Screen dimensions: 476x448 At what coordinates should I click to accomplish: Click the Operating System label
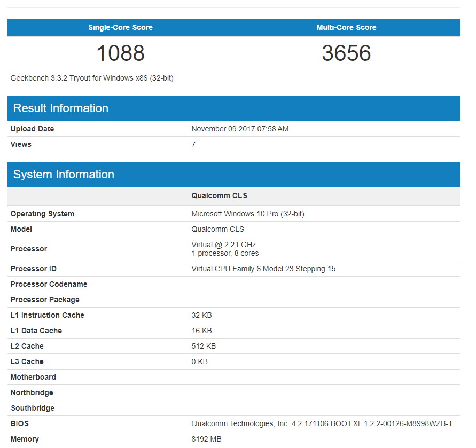[x=42, y=214]
